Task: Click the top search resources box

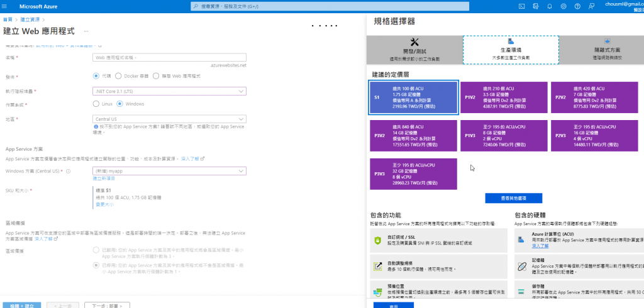Action: (x=330, y=6)
